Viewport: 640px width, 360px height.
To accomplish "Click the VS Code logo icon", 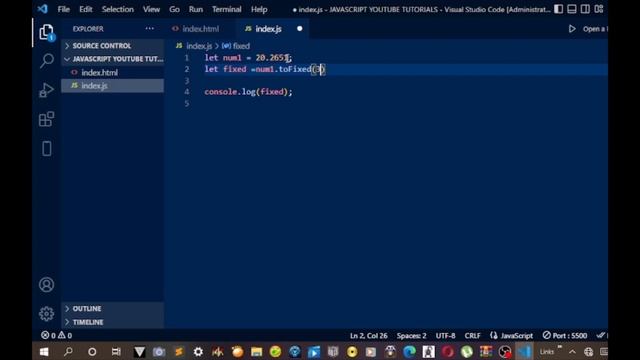I will (x=42, y=9).
